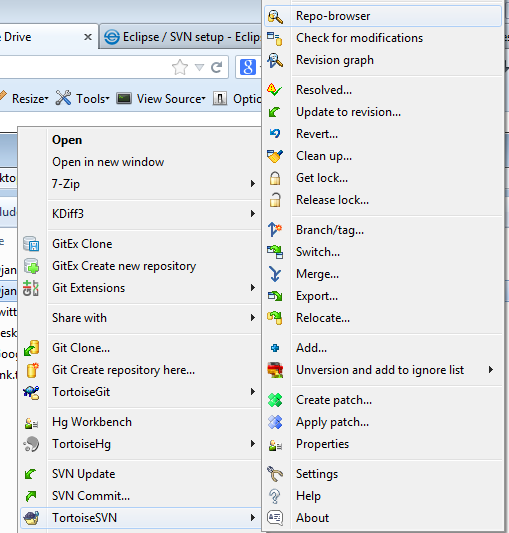
Task: Click the Branch/tag icon
Action: [275, 229]
